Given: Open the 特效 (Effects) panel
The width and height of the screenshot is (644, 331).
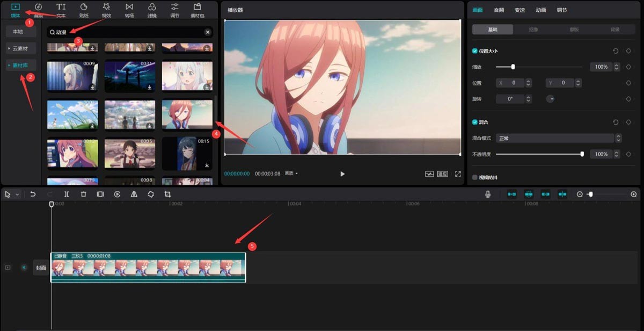Looking at the screenshot, I should point(106,10).
